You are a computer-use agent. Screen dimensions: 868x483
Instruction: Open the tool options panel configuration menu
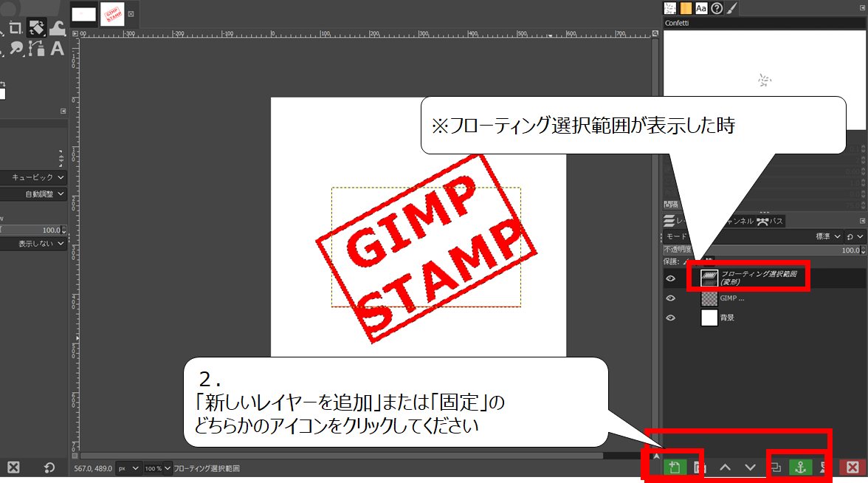click(63, 111)
